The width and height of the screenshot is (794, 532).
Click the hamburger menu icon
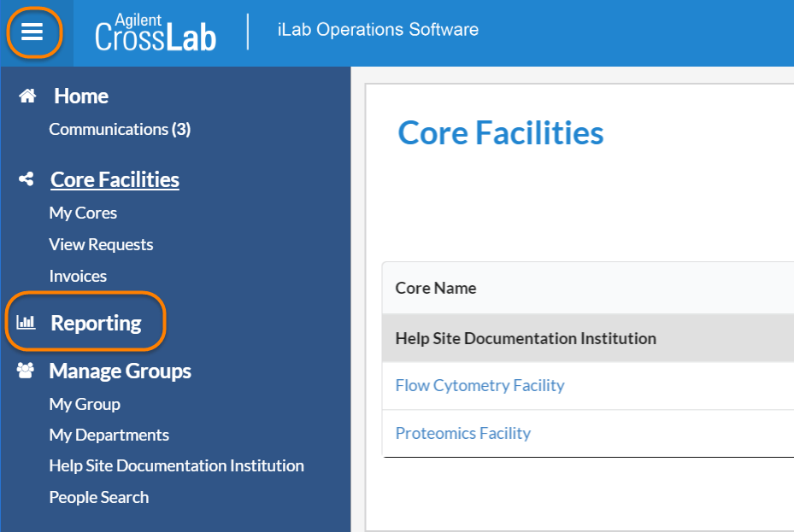coord(32,32)
